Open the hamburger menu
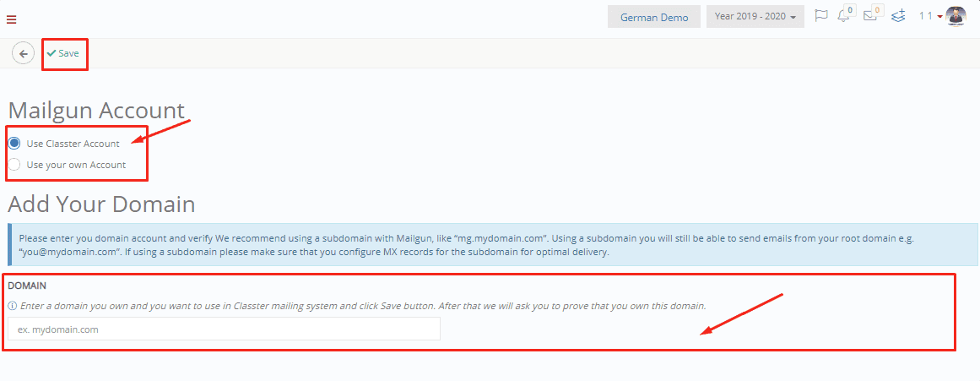Screen dimensions: 980x381 (11, 19)
